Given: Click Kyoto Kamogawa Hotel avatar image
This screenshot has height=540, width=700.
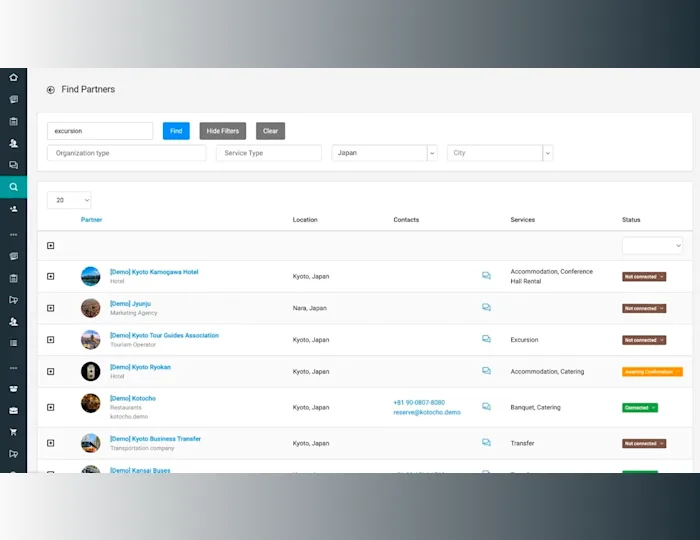Looking at the screenshot, I should coord(91,276).
